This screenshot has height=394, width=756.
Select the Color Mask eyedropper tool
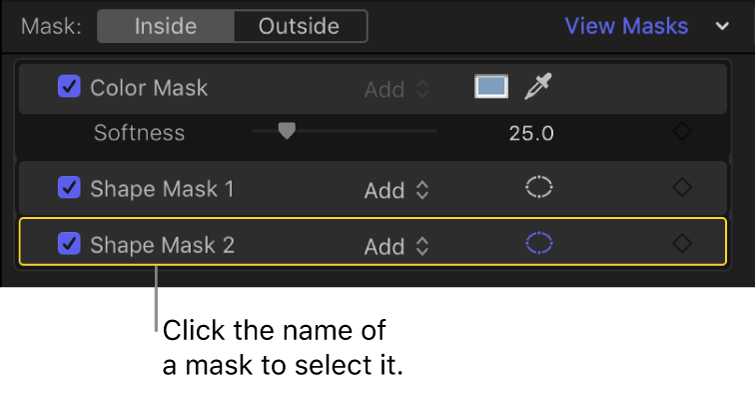coord(538,87)
